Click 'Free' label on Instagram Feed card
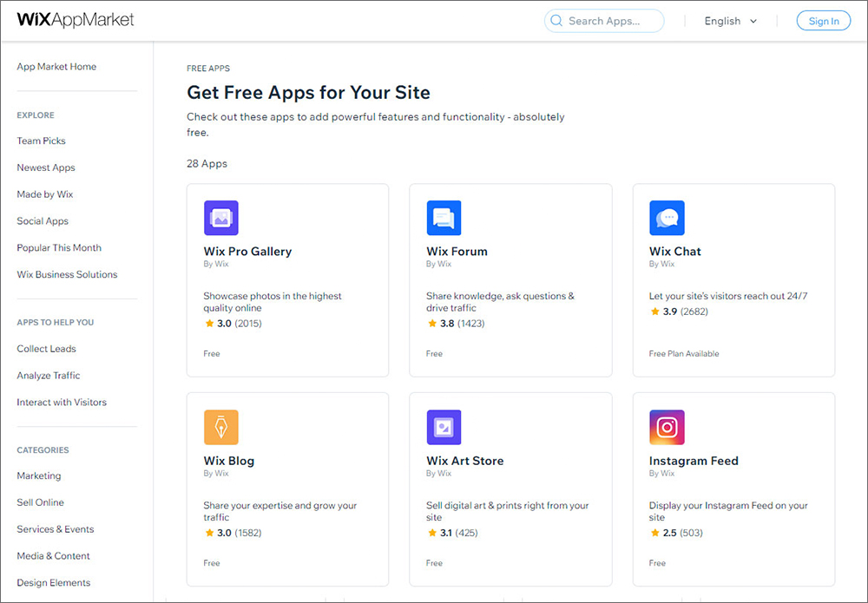This screenshot has width=868, height=603. coord(658,563)
